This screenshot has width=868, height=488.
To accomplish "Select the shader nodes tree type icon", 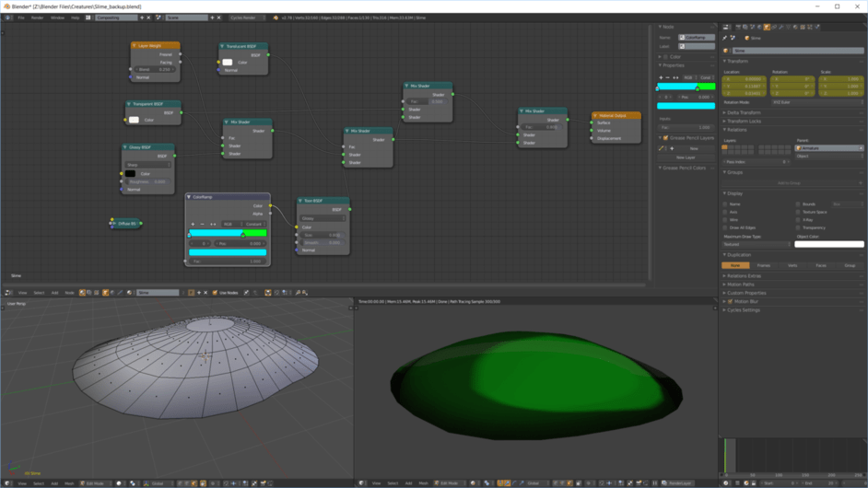I will pos(82,293).
